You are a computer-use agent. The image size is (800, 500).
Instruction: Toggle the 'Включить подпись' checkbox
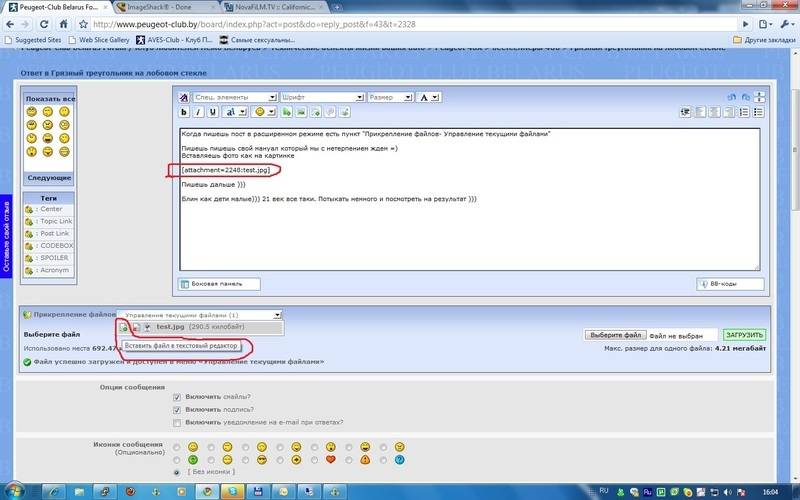point(176,410)
